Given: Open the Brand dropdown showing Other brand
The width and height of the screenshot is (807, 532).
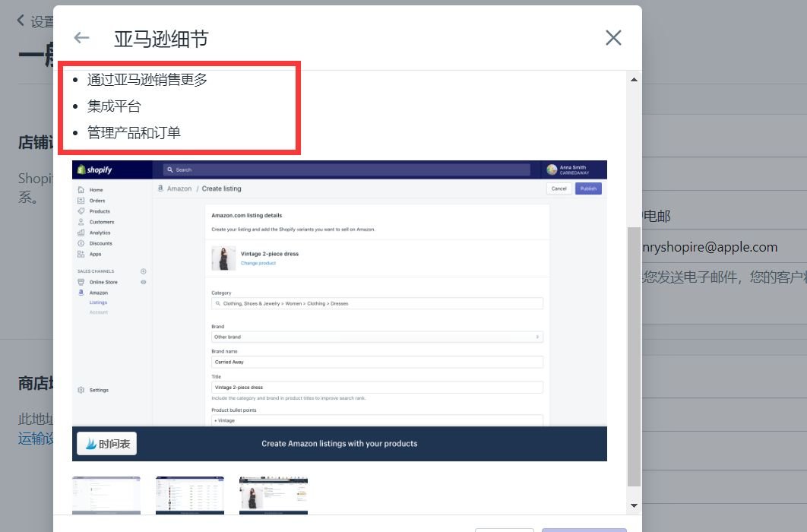Looking at the screenshot, I should (377, 337).
